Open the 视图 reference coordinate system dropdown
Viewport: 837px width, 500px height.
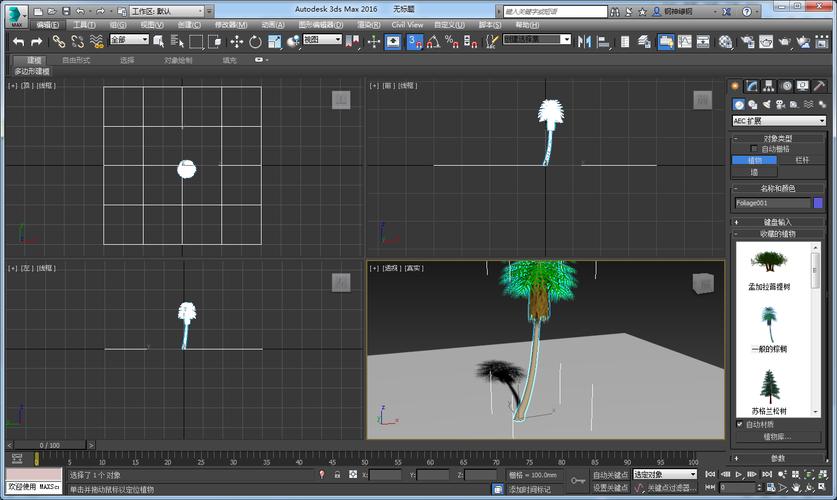pos(322,39)
